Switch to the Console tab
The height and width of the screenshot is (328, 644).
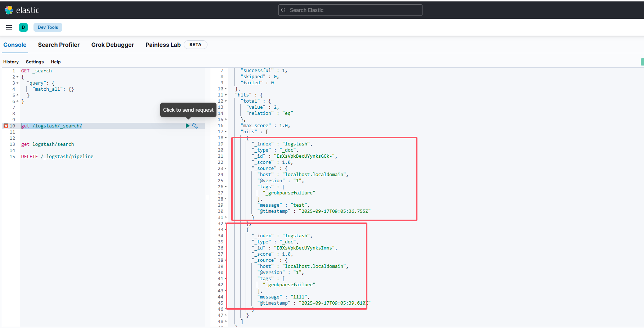(x=15, y=45)
